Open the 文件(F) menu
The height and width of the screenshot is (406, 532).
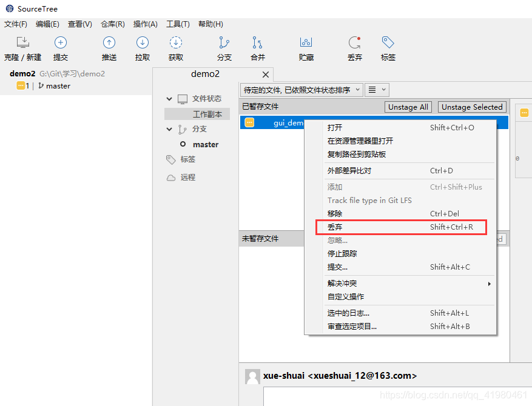pyautogui.click(x=16, y=24)
